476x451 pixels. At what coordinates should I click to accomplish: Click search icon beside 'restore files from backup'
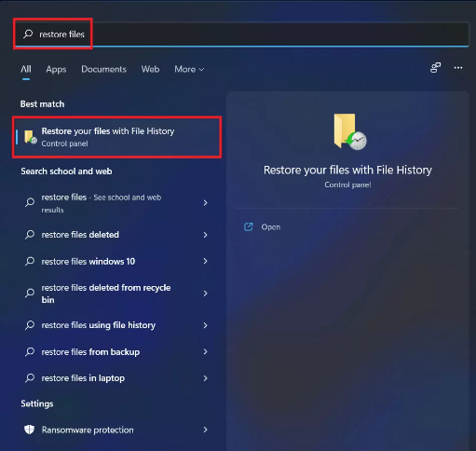(30, 351)
